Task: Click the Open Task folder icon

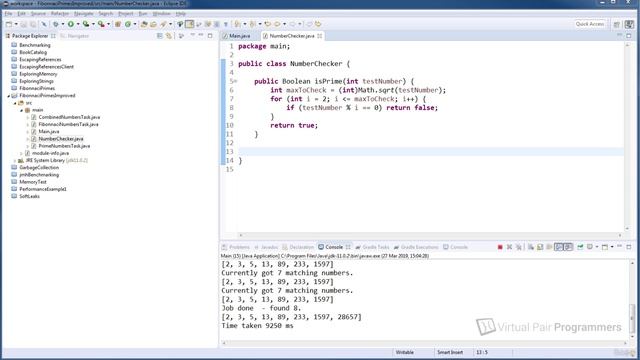Action: (x=153, y=24)
